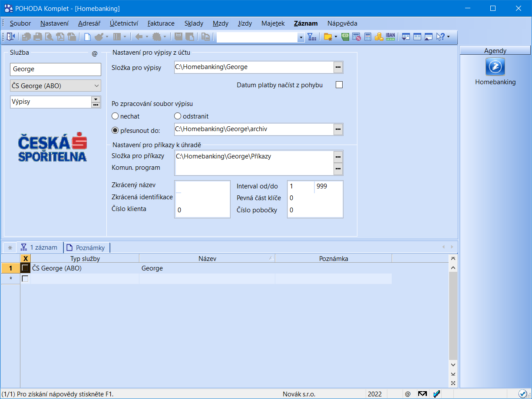Screen dimensions: 532x399
Task: Select the 'nechat' radio option
Action: [115, 116]
